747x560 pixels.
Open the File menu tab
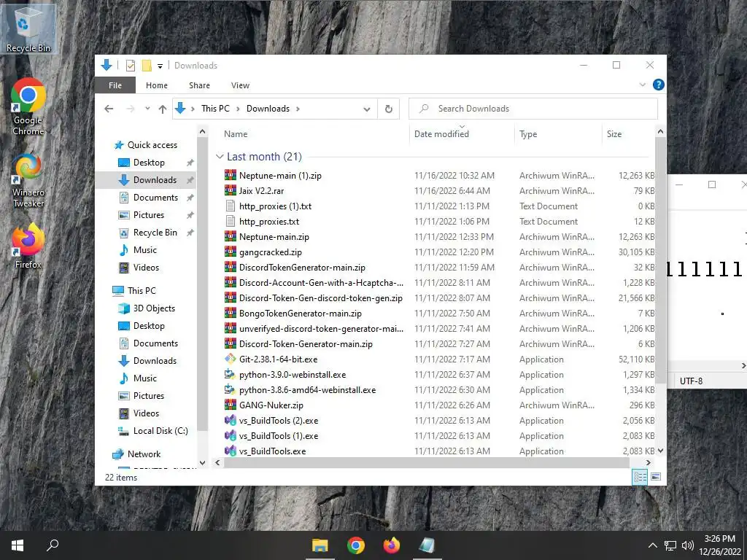pos(115,85)
